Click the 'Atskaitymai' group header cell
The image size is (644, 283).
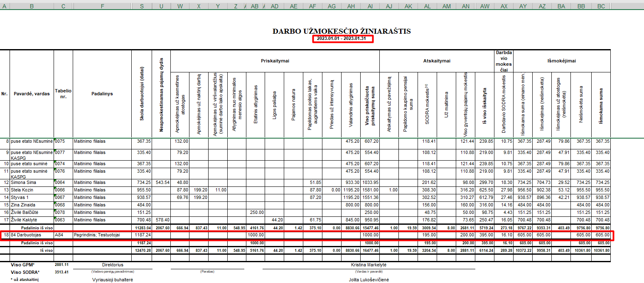437,61
